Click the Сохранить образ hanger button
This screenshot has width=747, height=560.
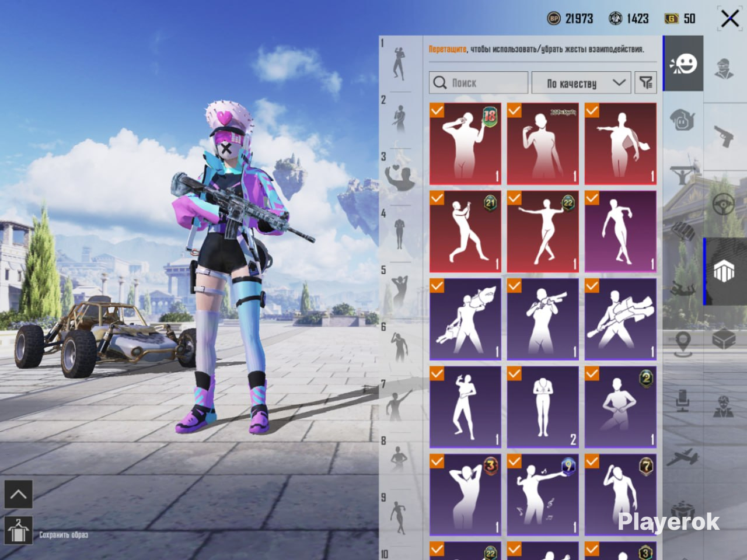18,530
